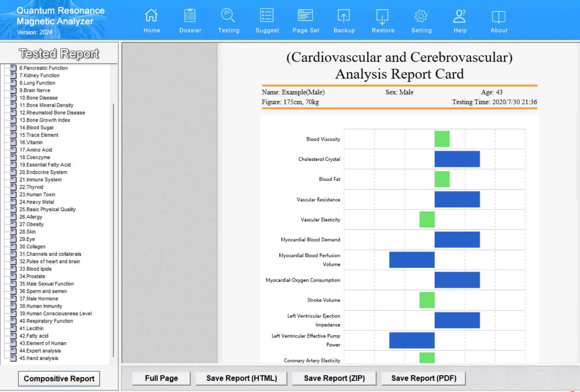The image size is (580, 392).
Task: Click the Restore download icon
Action: (x=382, y=16)
